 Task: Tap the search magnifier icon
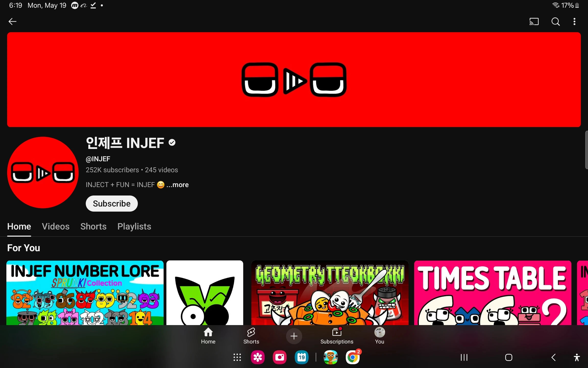tap(555, 21)
